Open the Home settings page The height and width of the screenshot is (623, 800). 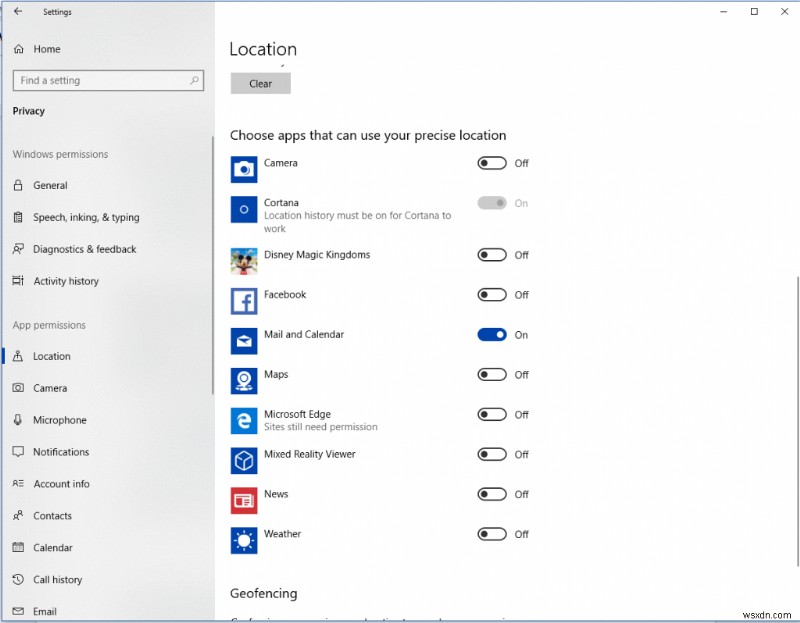[x=45, y=48]
